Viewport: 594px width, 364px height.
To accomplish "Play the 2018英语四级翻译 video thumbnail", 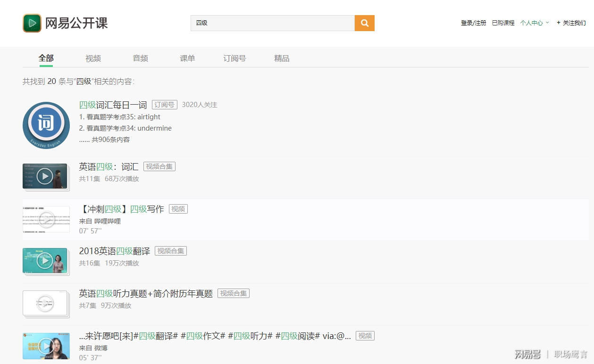I will pos(45,260).
